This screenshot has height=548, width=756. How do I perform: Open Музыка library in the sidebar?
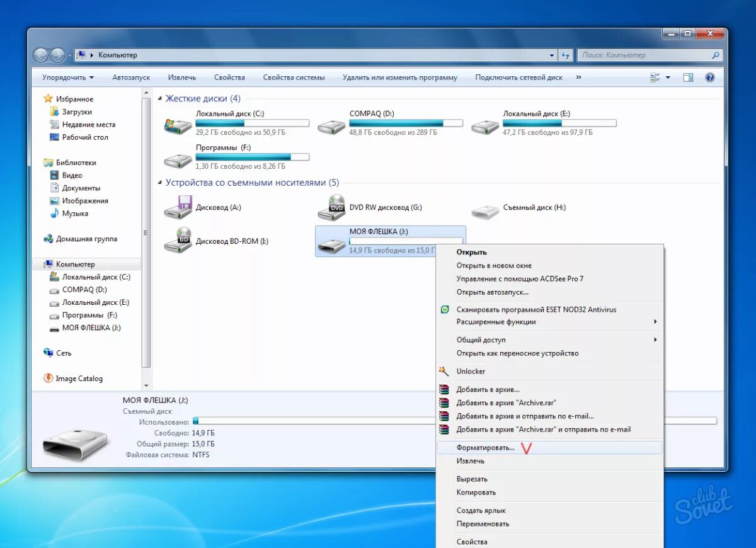click(x=75, y=214)
